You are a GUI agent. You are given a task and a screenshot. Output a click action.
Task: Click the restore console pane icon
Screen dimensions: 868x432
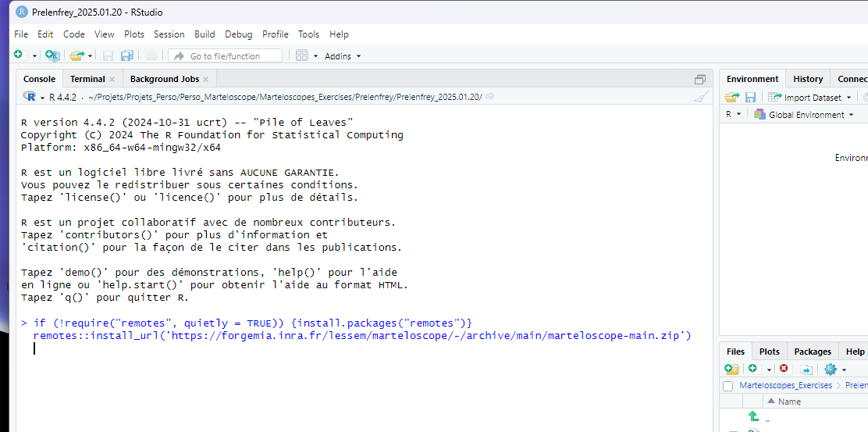point(700,79)
